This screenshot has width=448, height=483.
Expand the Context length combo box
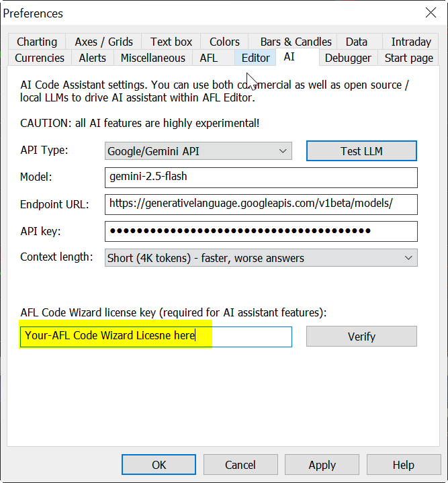pos(261,258)
